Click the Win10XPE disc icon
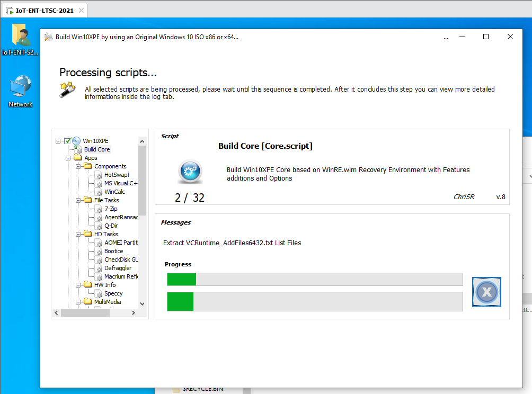Image resolution: width=532 pixels, height=394 pixels. coord(76,141)
